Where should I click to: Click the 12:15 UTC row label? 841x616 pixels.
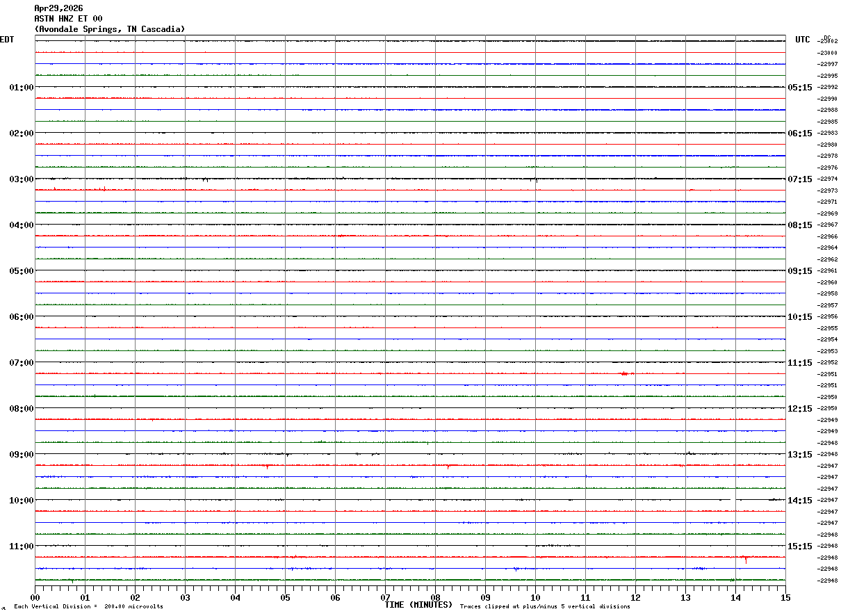(x=800, y=409)
